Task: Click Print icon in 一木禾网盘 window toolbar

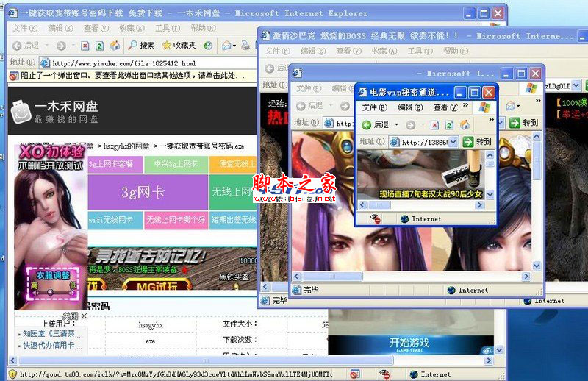Action: click(245, 46)
